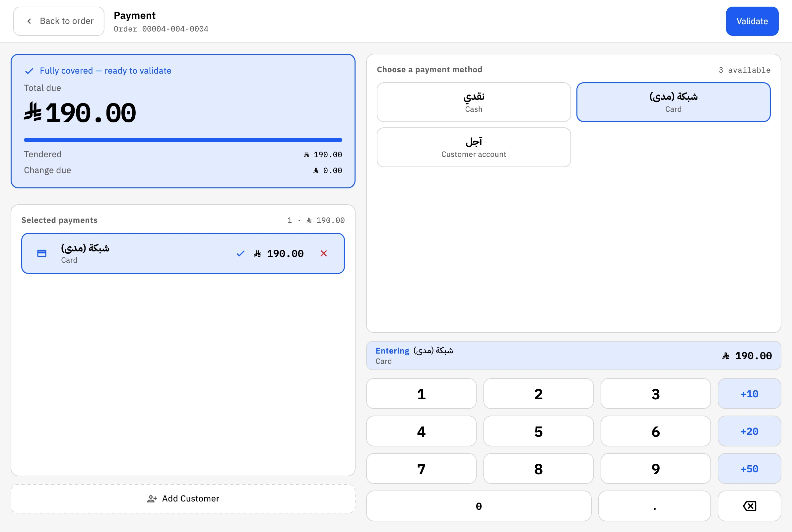
Task: Tap the decimal point key
Action: [x=654, y=506]
